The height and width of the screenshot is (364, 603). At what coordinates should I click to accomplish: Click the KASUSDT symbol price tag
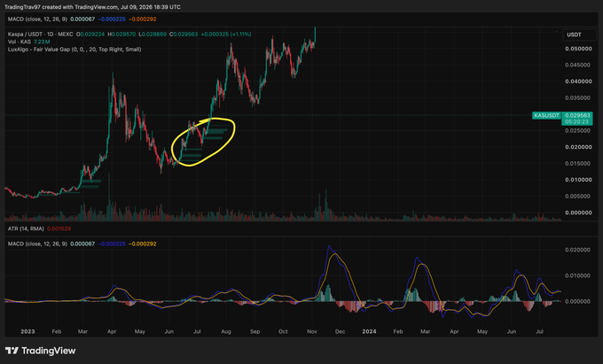pos(546,115)
